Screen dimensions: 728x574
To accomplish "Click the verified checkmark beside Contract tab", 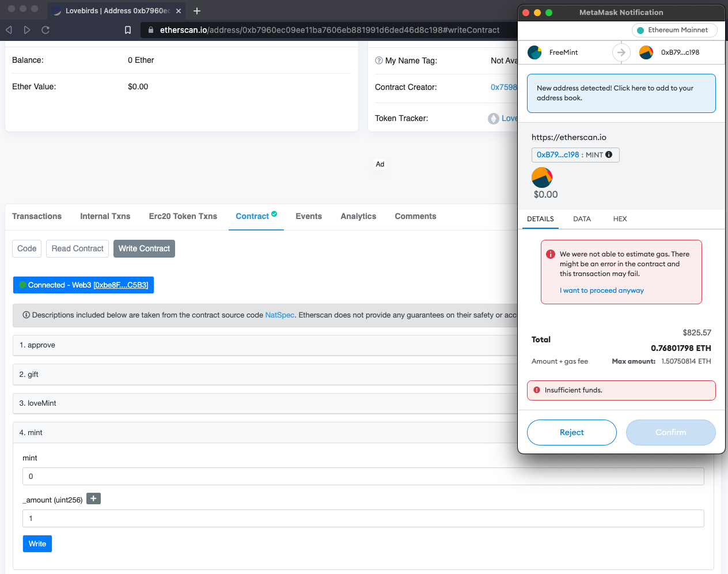I will [274, 214].
